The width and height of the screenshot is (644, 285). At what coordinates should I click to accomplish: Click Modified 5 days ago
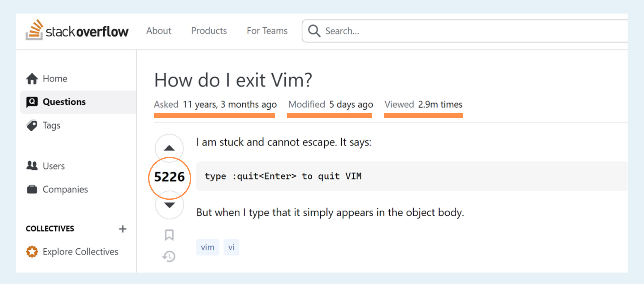pos(330,105)
